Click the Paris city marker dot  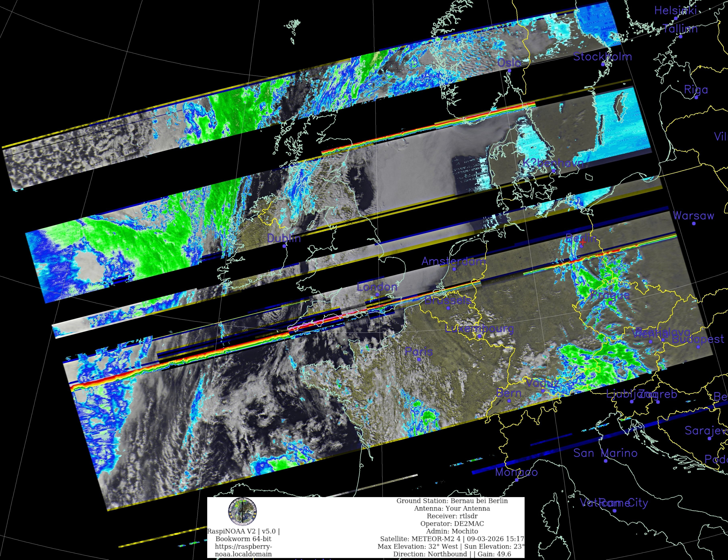tap(419, 360)
